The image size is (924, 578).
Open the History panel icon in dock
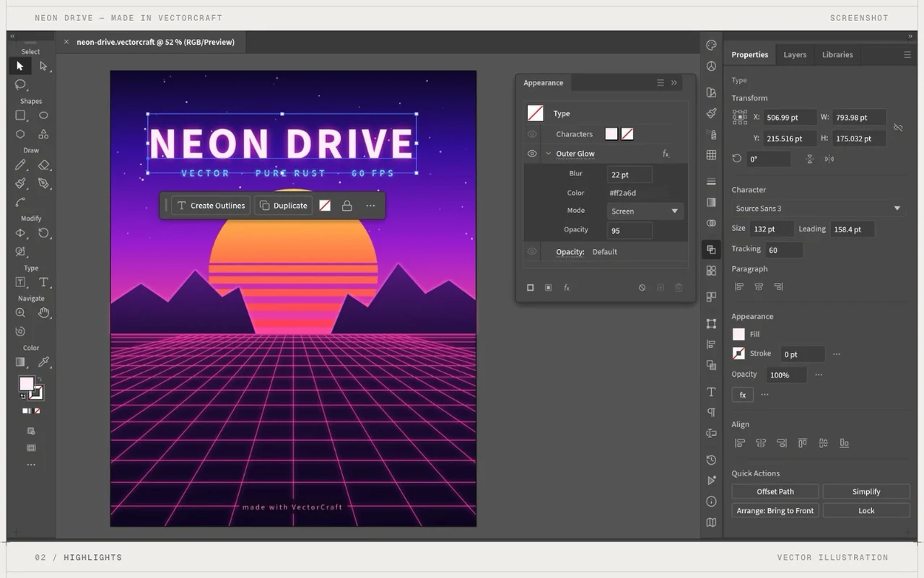click(711, 460)
